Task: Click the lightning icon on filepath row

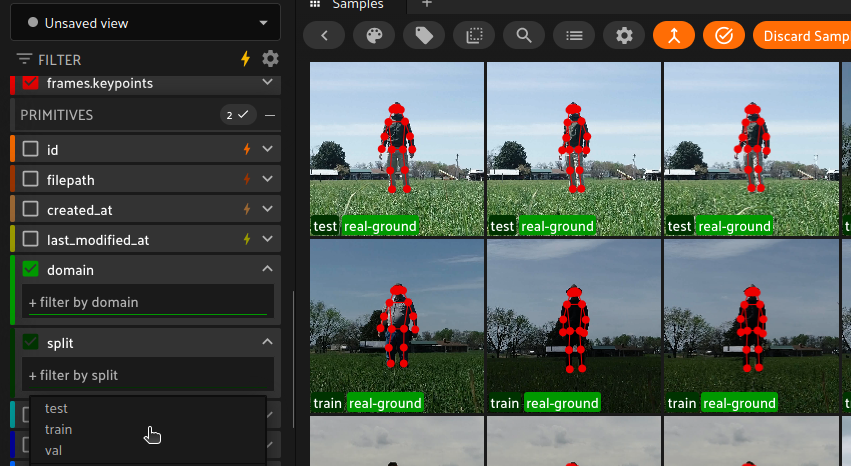Action: pos(247,179)
